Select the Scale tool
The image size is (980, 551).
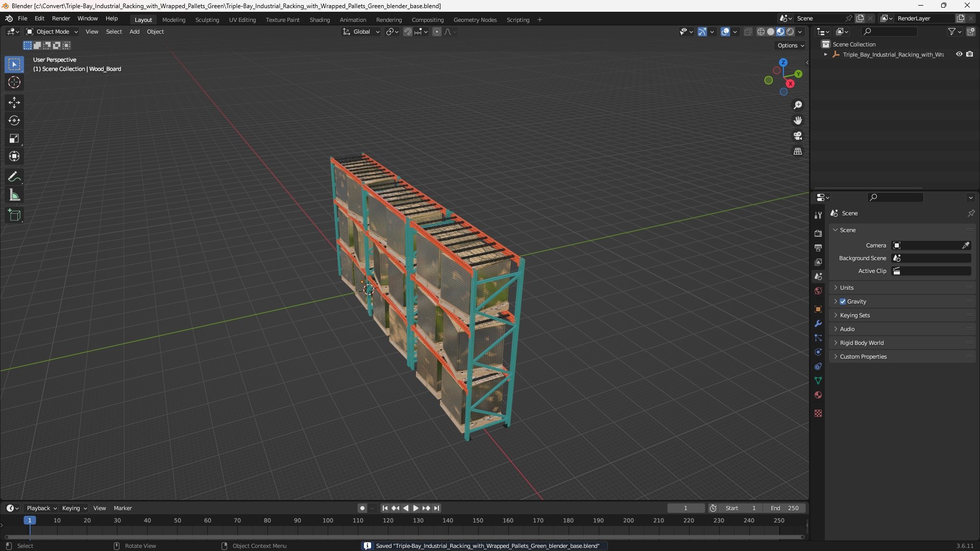click(14, 138)
